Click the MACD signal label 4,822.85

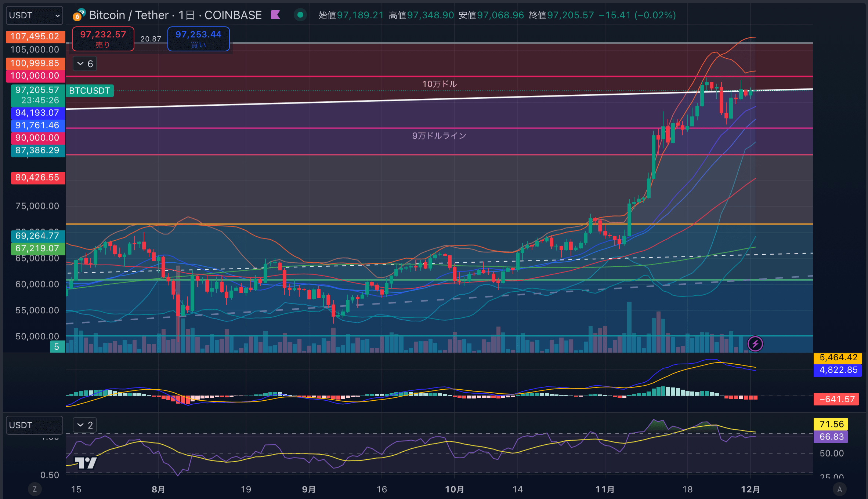(x=838, y=370)
